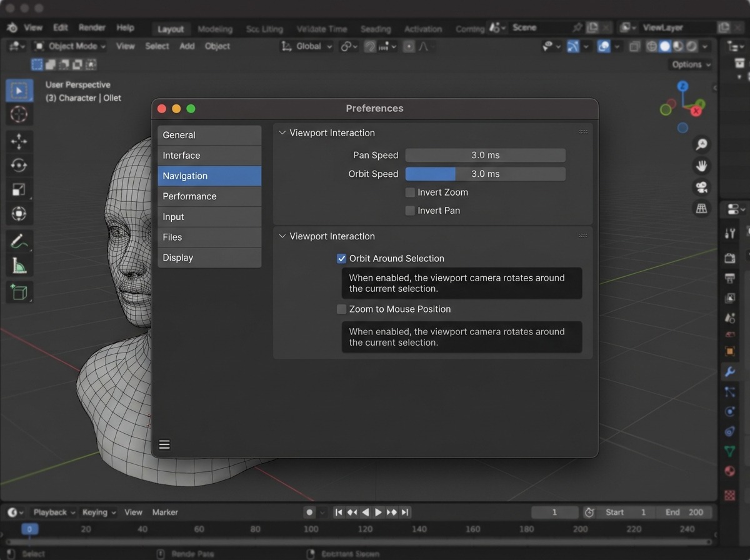
Task: Toggle use preview range clock icon
Action: coord(589,512)
